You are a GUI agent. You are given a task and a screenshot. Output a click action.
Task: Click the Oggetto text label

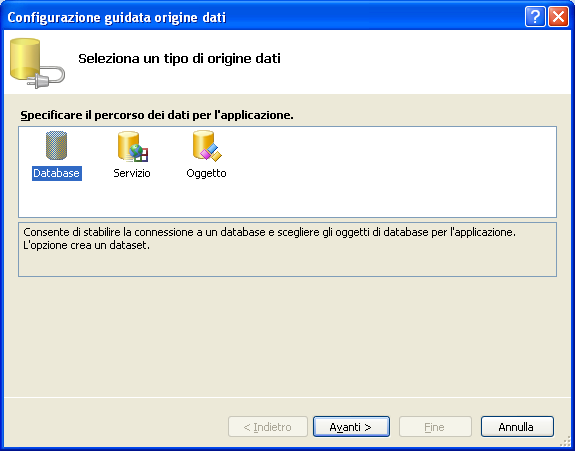point(206,173)
